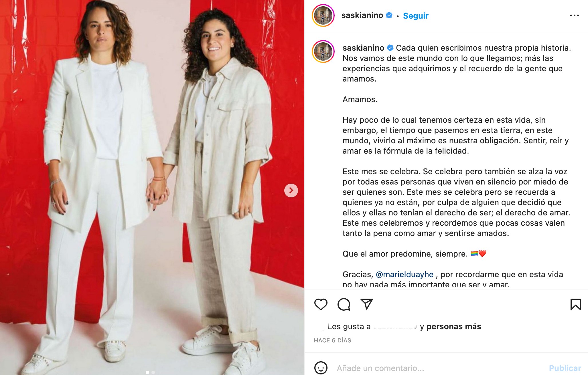The image size is (588, 375).
Task: Save post with the bookmark icon
Action: point(575,304)
